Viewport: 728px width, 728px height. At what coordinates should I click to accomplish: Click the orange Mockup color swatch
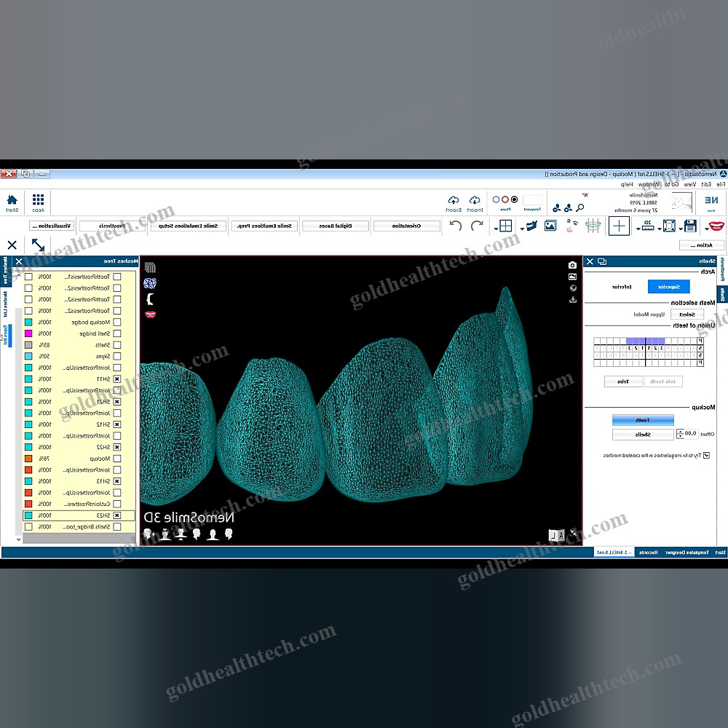(x=28, y=459)
